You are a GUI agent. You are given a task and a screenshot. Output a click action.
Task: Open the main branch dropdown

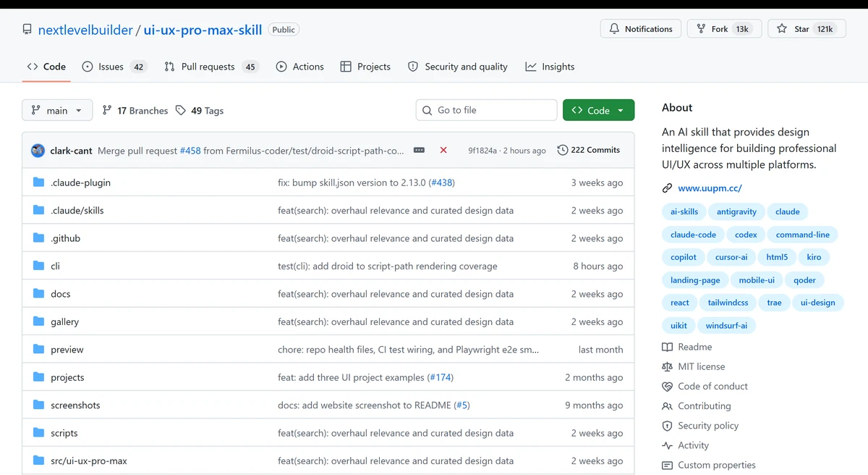click(57, 110)
